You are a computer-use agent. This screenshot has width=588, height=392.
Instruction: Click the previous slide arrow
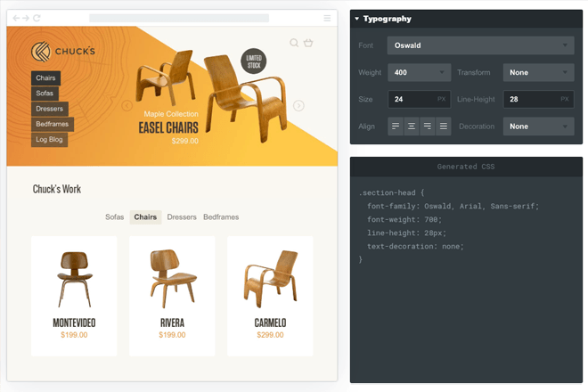[127, 106]
